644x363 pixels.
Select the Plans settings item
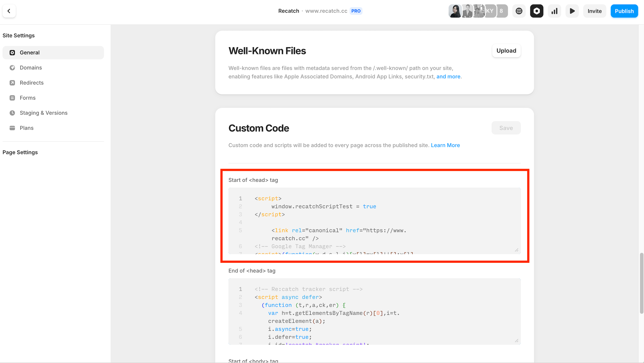point(26,128)
